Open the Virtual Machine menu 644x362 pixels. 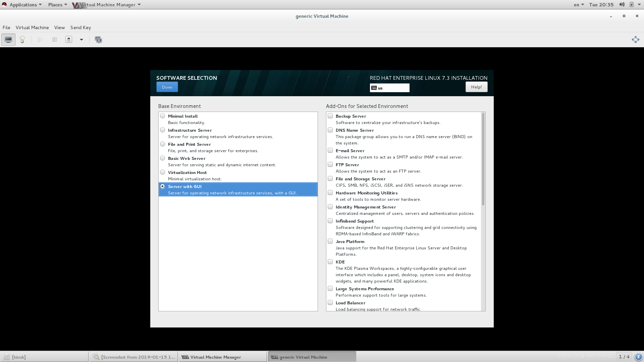[x=32, y=27]
